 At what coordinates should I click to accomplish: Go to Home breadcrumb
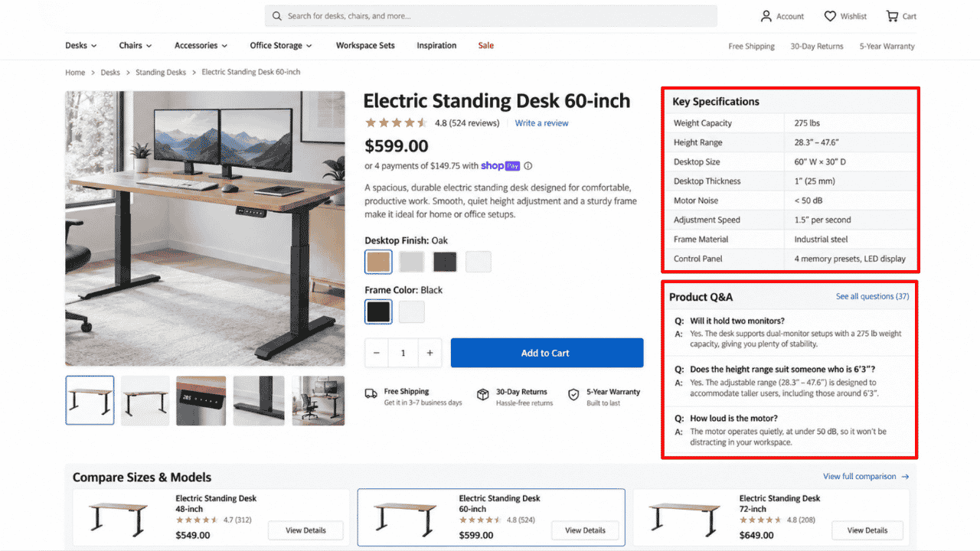(x=75, y=73)
